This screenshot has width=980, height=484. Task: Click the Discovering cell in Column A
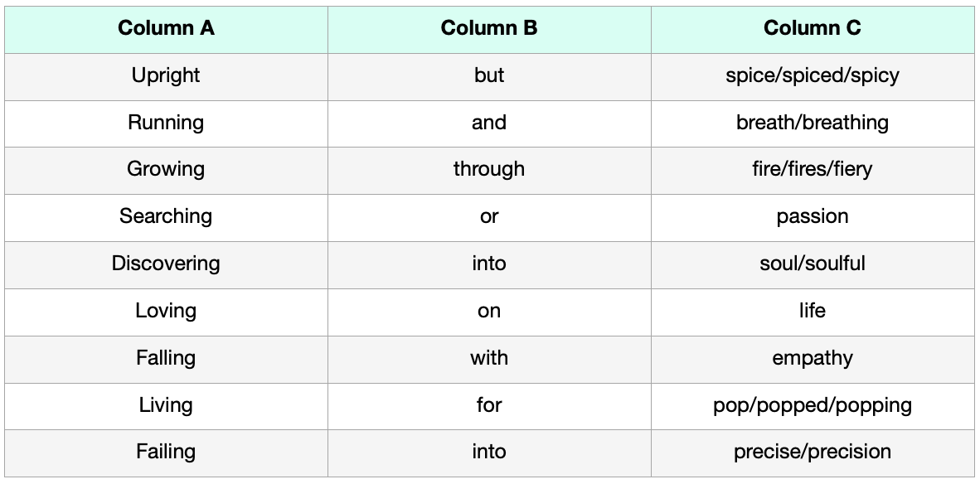tap(167, 265)
